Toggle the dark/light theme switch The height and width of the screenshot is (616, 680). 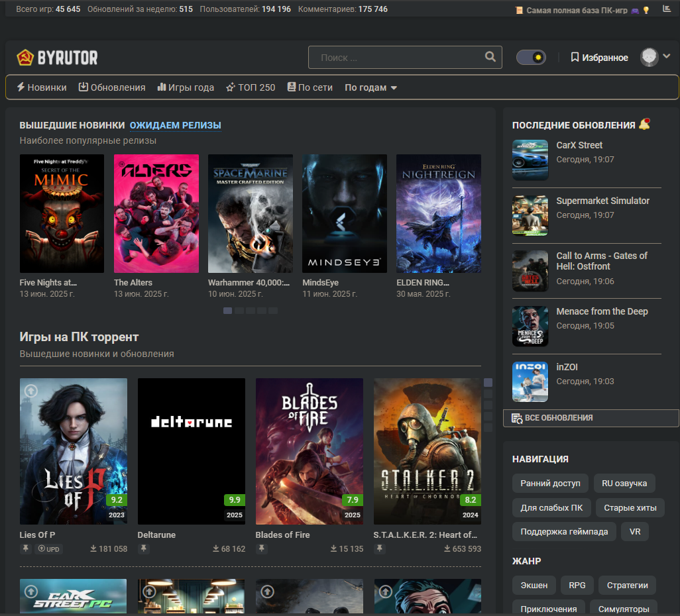[531, 57]
